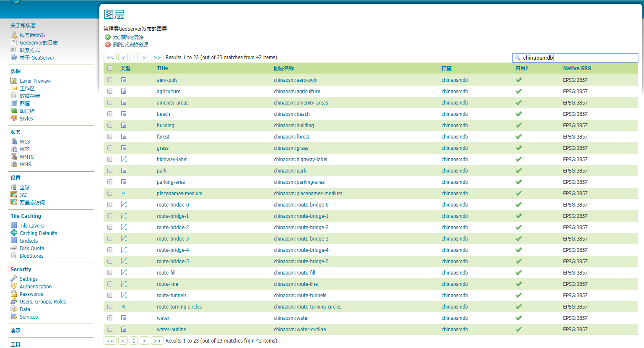
Task: Click the Layer Preview icon
Action: pyautogui.click(x=14, y=81)
